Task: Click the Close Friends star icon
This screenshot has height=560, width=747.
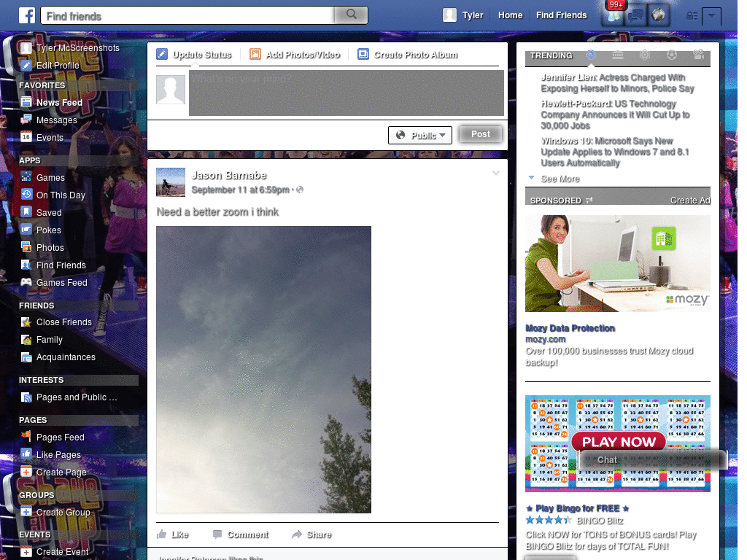Action: tap(26, 322)
